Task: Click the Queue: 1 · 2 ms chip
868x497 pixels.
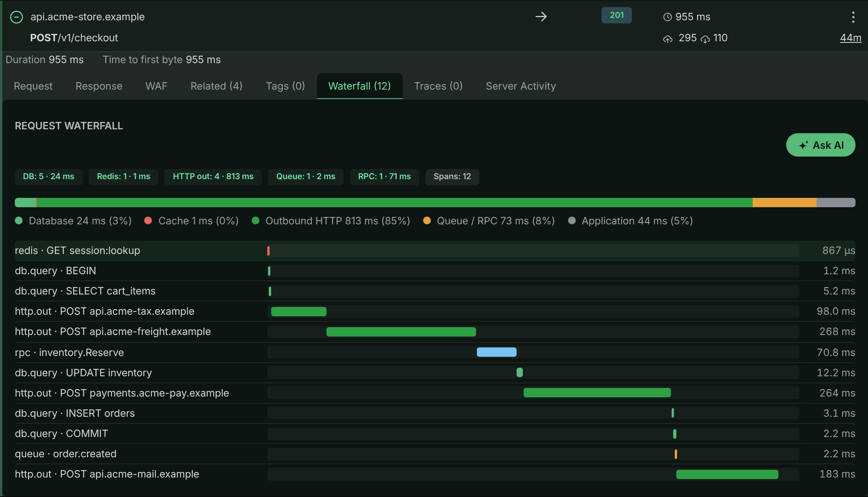Action: (x=306, y=177)
